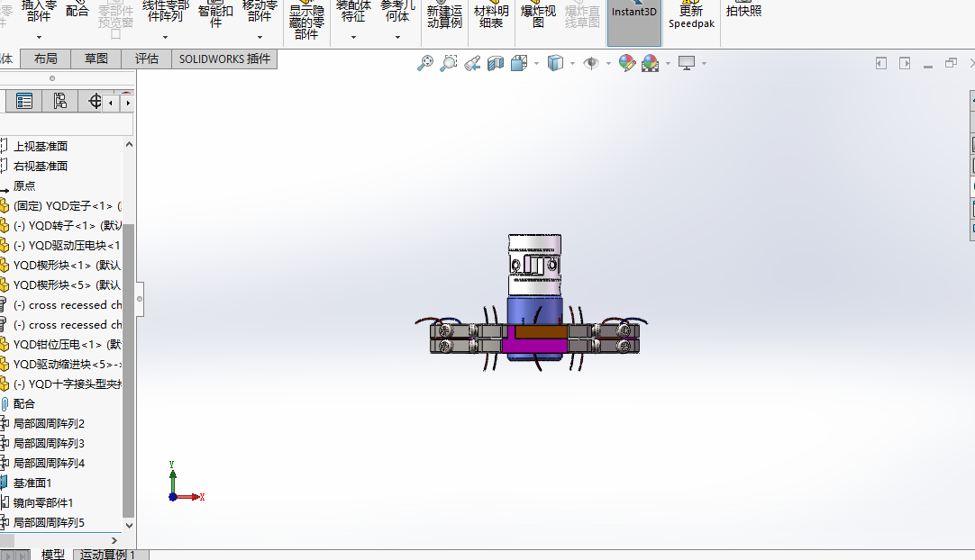Click the 智能扣件 Smart Fasteners command
This screenshot has height=560, width=975.
click(215, 16)
